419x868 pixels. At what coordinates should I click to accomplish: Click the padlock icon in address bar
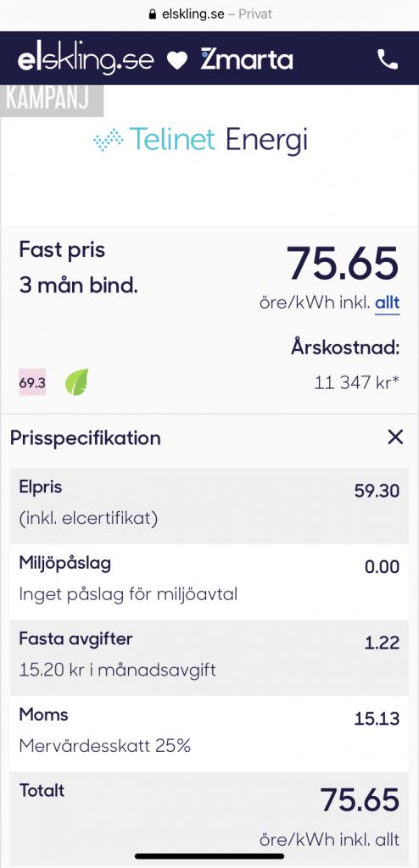[x=153, y=14]
